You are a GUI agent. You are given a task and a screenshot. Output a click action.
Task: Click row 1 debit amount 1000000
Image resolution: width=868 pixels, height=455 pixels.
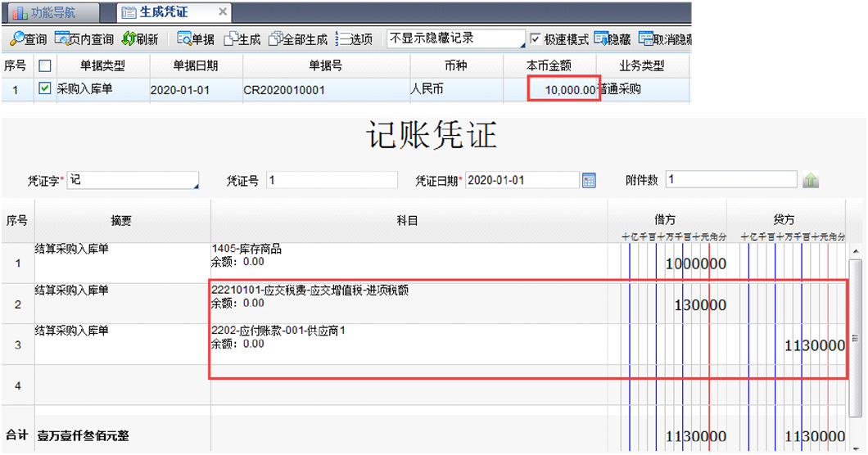tap(696, 264)
